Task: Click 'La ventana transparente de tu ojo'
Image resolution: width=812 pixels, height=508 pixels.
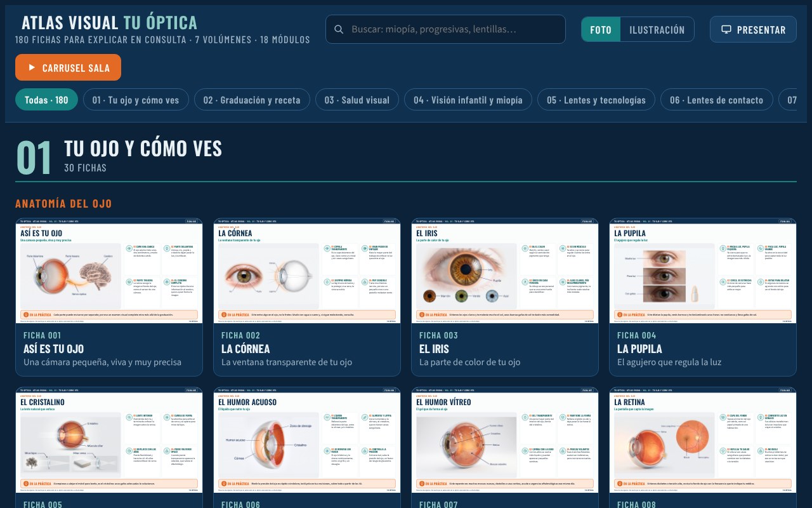Action: pos(287,363)
